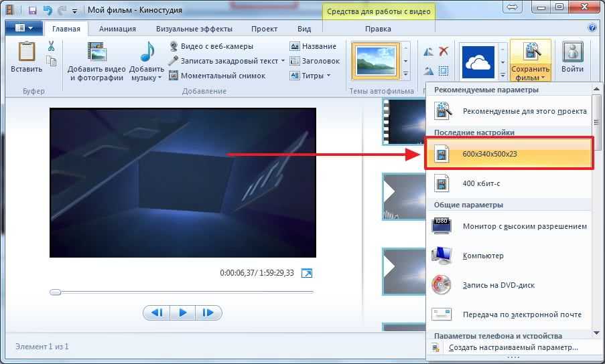Screen dimensions: 605x364
Task: Click the next frame button
Action: (208, 312)
